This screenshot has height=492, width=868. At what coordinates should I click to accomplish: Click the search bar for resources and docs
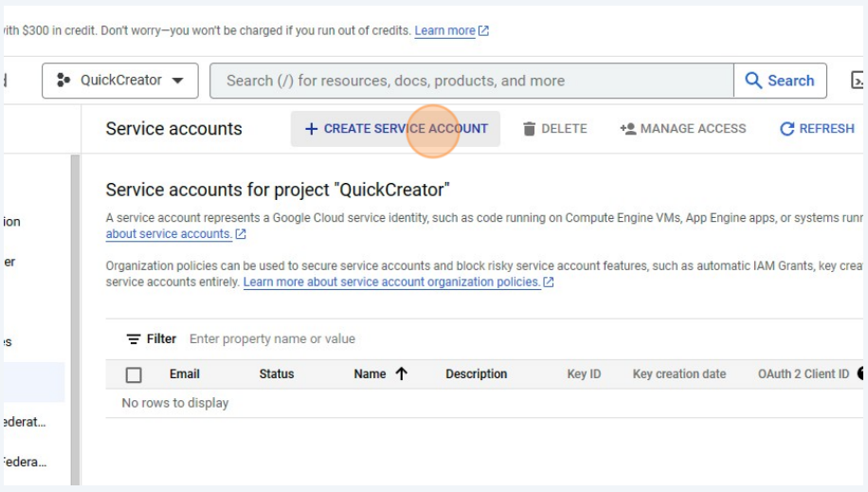(472, 81)
